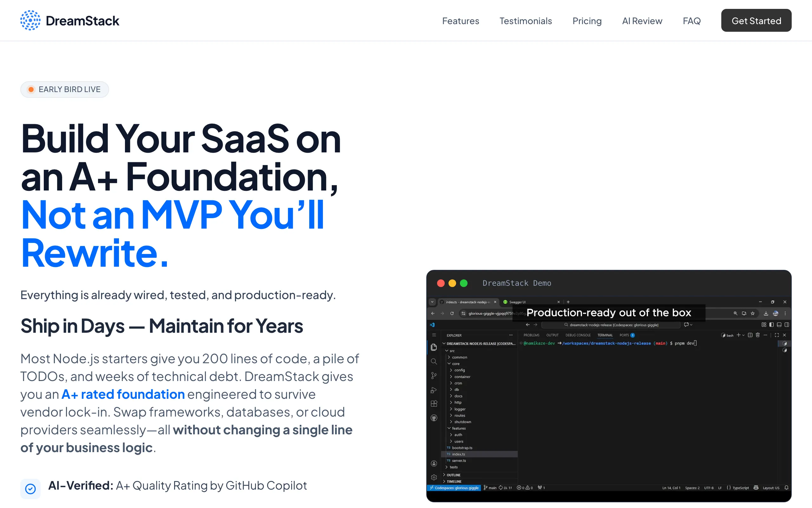Screen dimensions: 812x508
Task: Click the zoom magnifier icon in demo address bar
Action: point(735,313)
